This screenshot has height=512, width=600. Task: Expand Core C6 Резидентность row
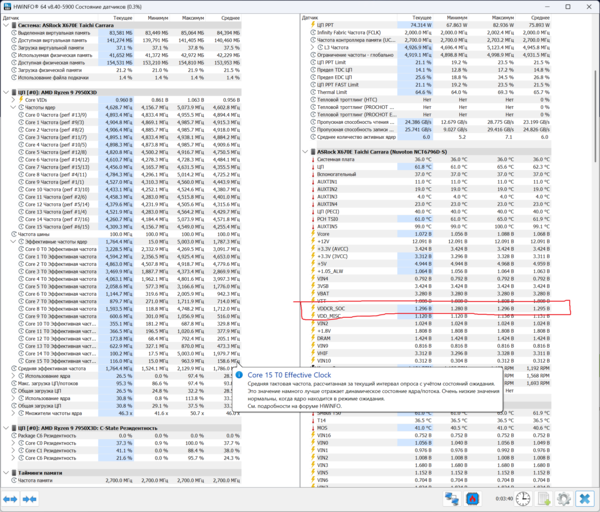click(x=13, y=458)
